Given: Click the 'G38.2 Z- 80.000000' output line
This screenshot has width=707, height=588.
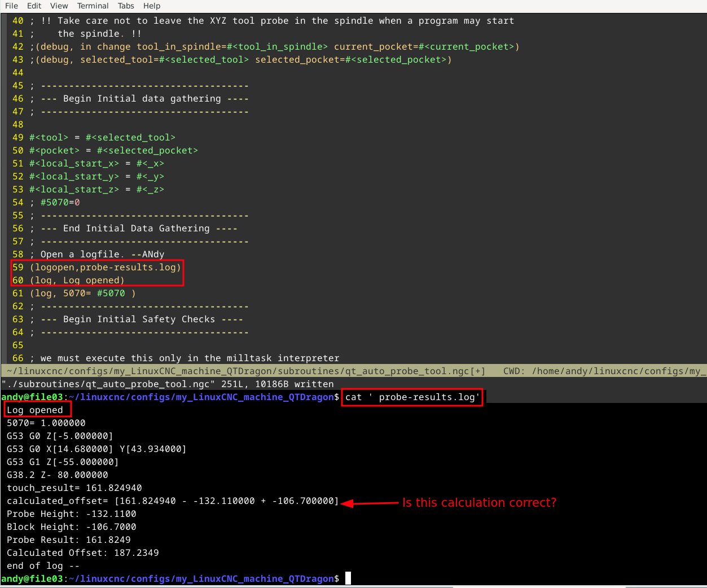Looking at the screenshot, I should click(57, 475).
